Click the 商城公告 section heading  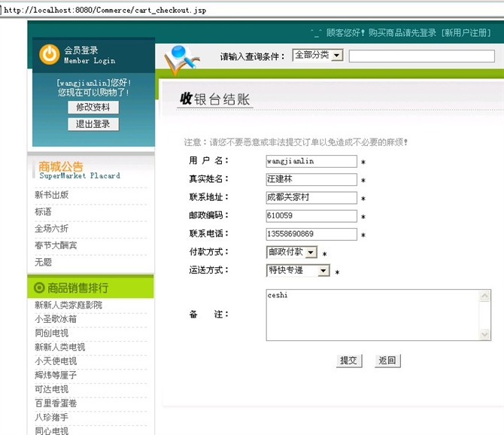(x=61, y=166)
